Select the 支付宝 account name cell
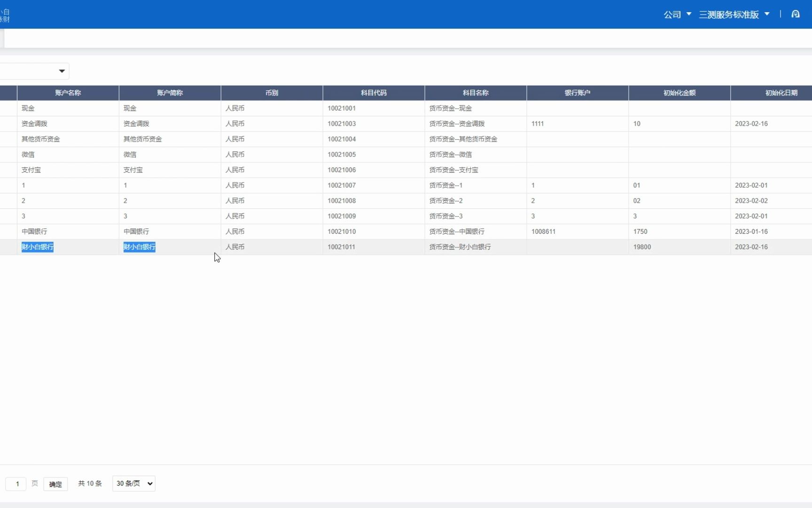This screenshot has width=812, height=508. [x=68, y=170]
